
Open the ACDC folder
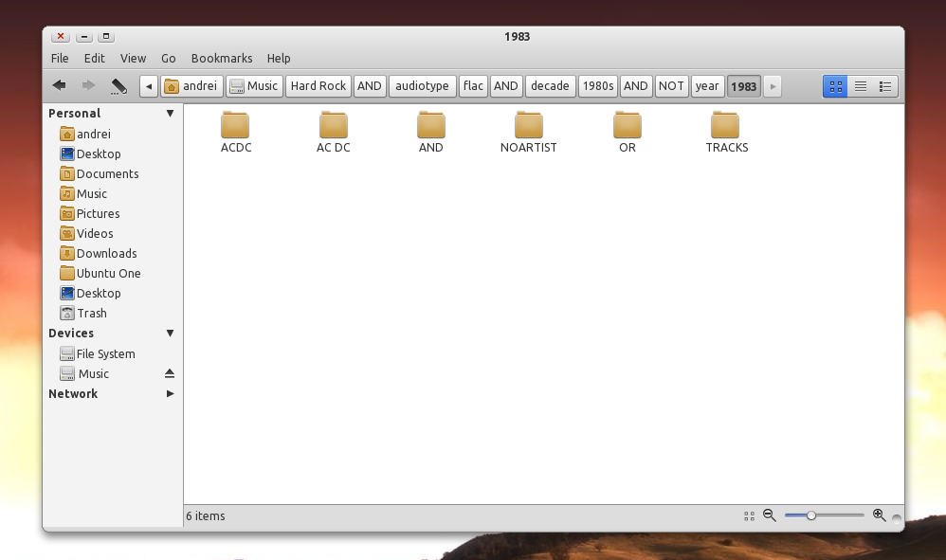pyautogui.click(x=235, y=132)
